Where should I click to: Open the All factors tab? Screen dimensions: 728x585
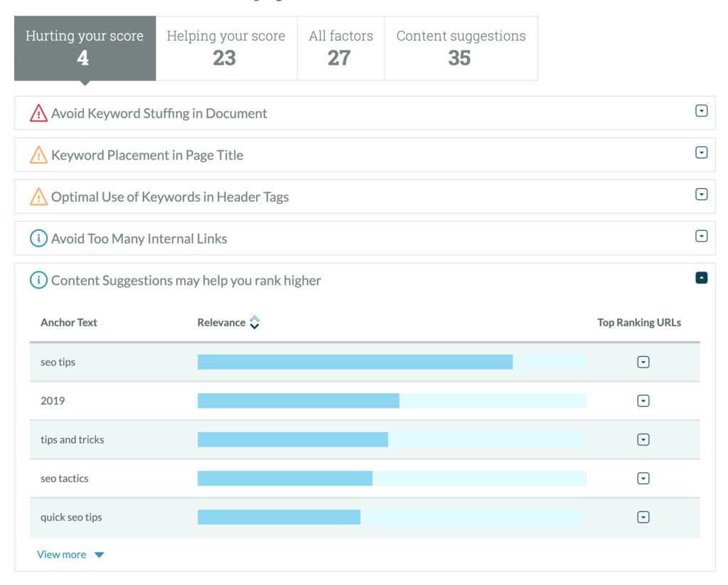click(341, 48)
